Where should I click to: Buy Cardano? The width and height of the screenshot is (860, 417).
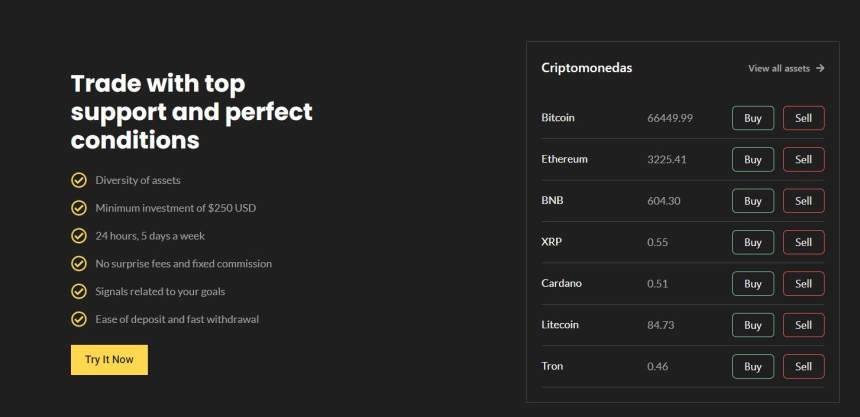[x=753, y=284]
